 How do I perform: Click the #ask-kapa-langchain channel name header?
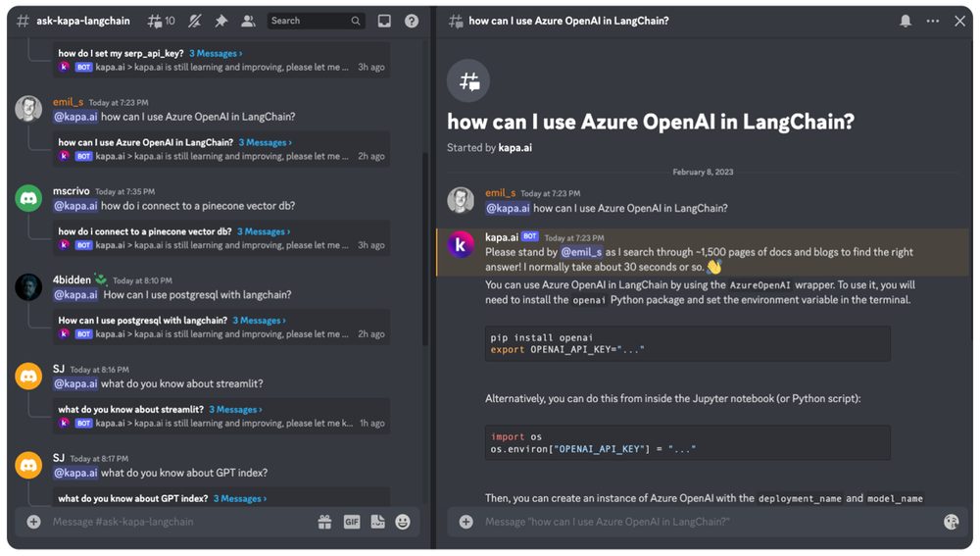click(x=83, y=21)
